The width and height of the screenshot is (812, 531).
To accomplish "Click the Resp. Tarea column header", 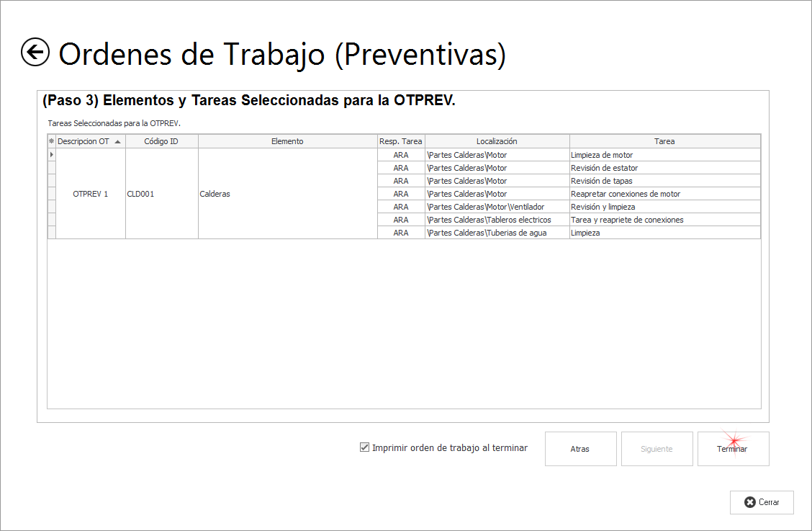I will click(x=401, y=141).
